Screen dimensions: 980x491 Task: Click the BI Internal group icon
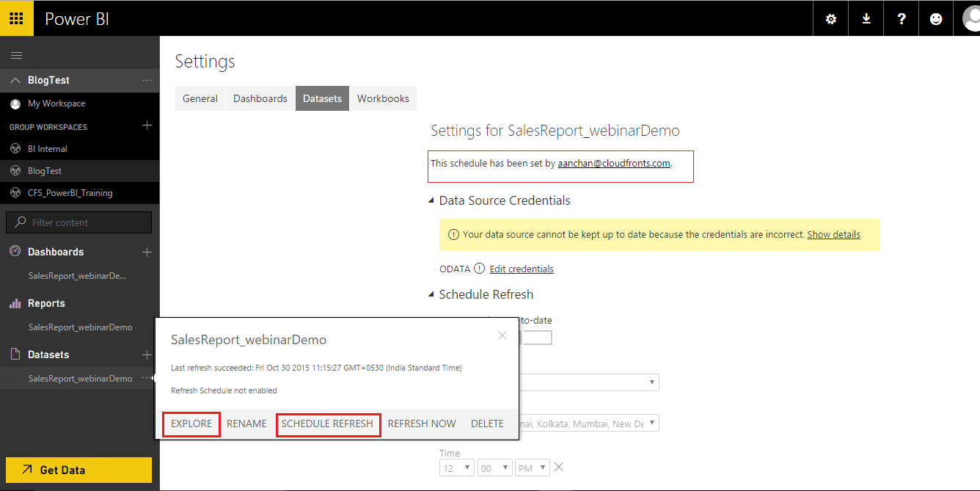15,148
